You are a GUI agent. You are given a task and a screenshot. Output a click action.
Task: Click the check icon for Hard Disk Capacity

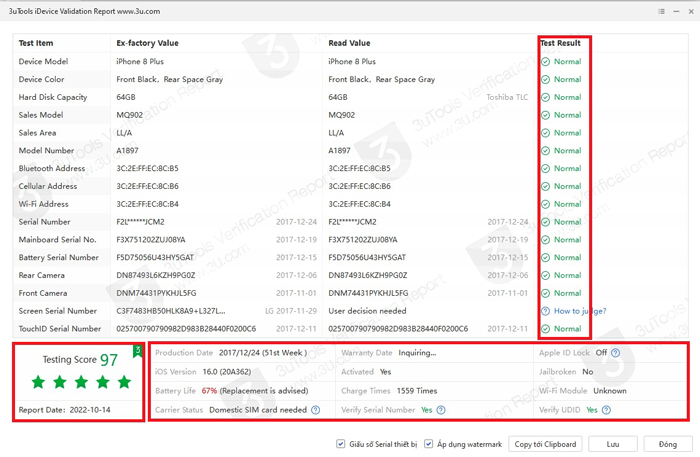[546, 97]
